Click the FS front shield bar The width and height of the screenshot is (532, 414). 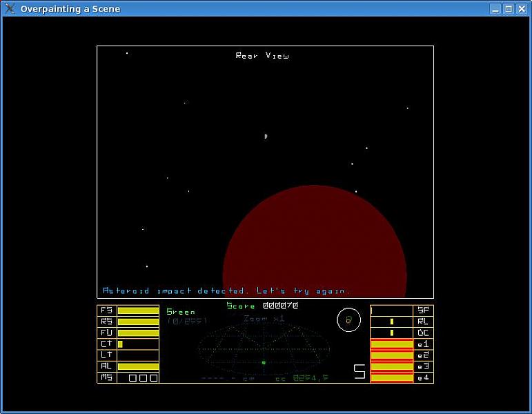pos(138,310)
